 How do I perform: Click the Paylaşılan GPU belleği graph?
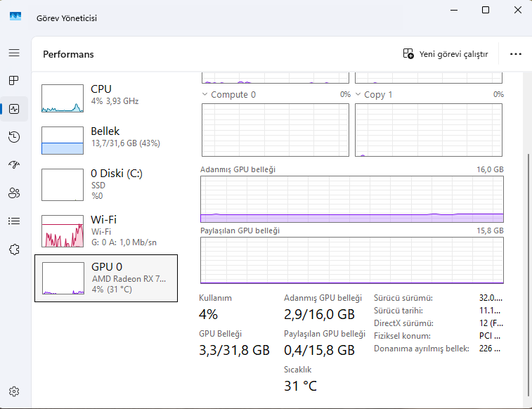point(351,260)
